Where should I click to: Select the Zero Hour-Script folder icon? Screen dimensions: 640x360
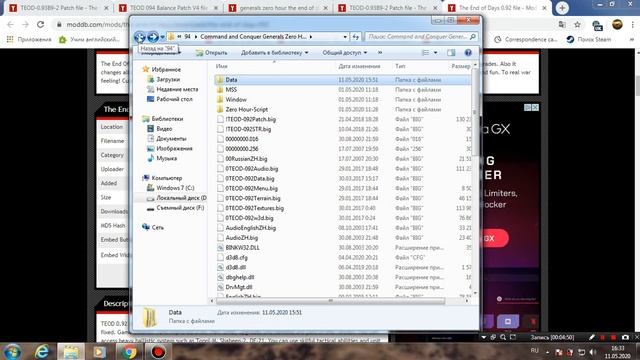[x=220, y=109]
